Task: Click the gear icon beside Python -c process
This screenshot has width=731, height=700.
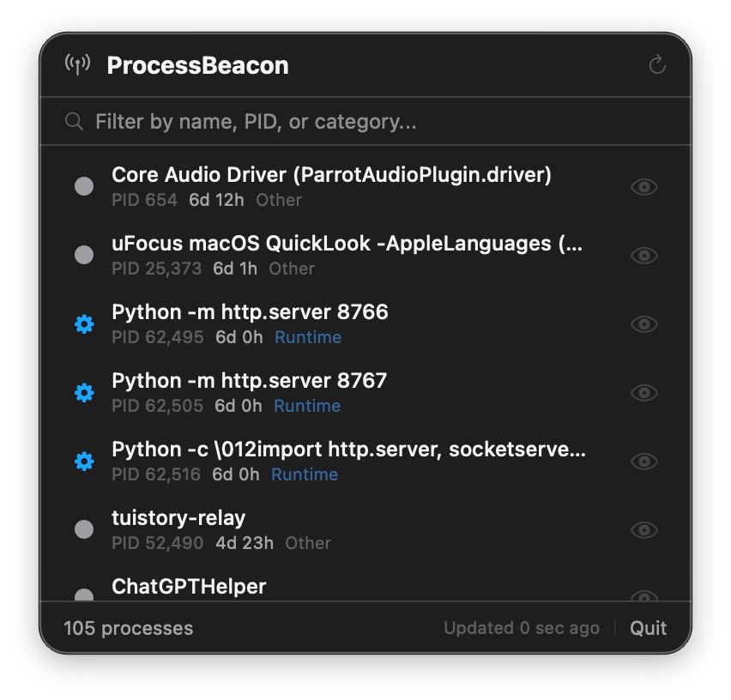Action: 84,461
